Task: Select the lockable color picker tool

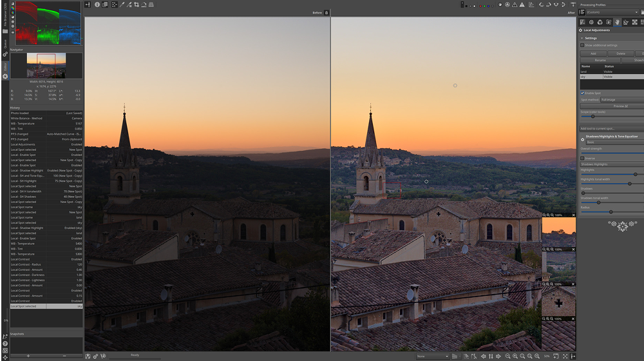Action: coord(129,5)
